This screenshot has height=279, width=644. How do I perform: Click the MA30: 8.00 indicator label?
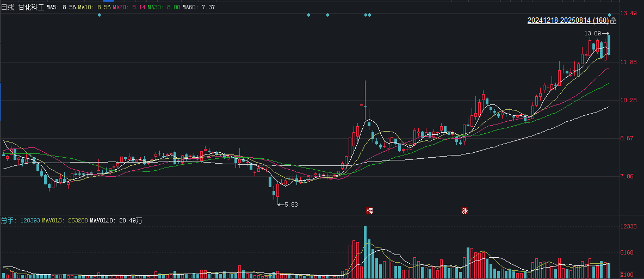point(164,8)
